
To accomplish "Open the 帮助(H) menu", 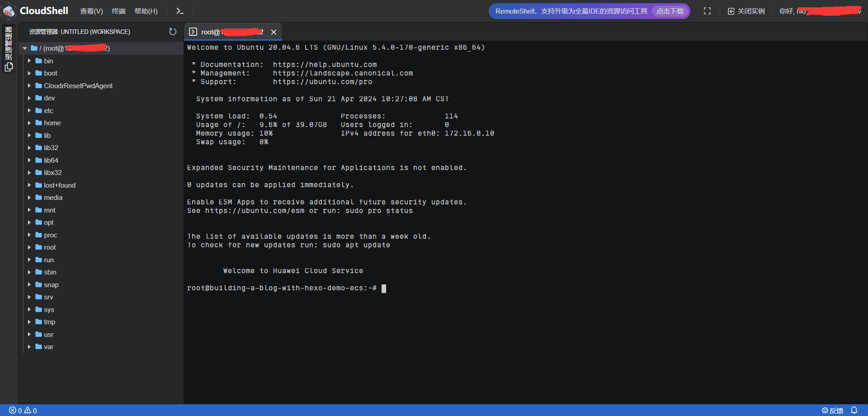I will click(x=146, y=11).
